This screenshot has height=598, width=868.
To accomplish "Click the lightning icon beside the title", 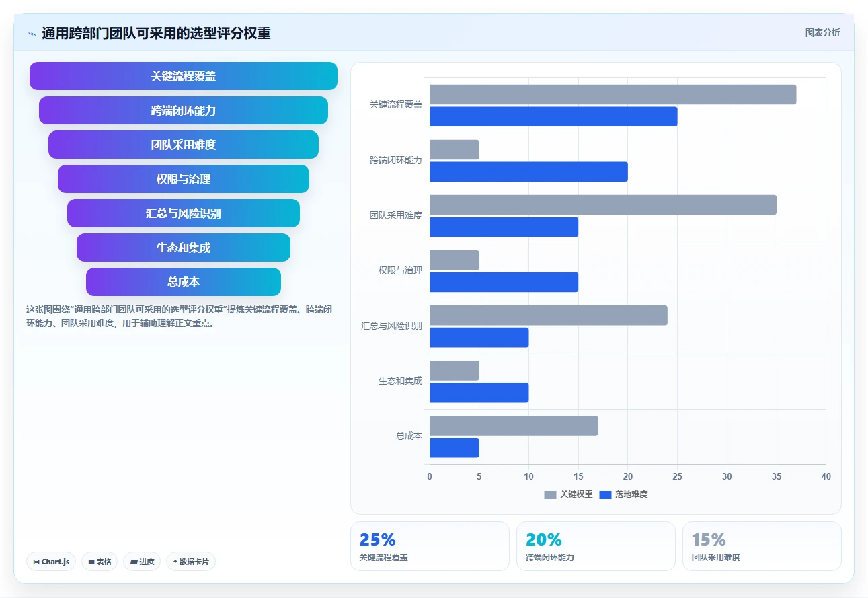I will 32,34.
